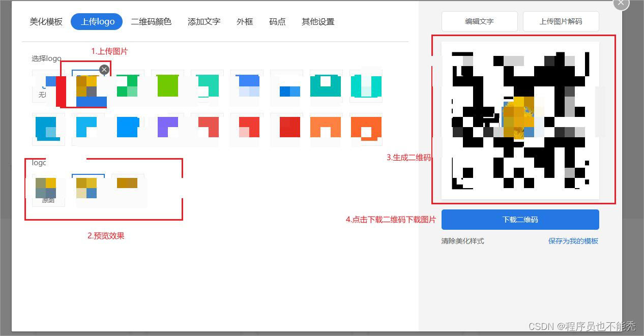This screenshot has height=336, width=644.
Task: Click the 编辑文字 button
Action: click(479, 21)
